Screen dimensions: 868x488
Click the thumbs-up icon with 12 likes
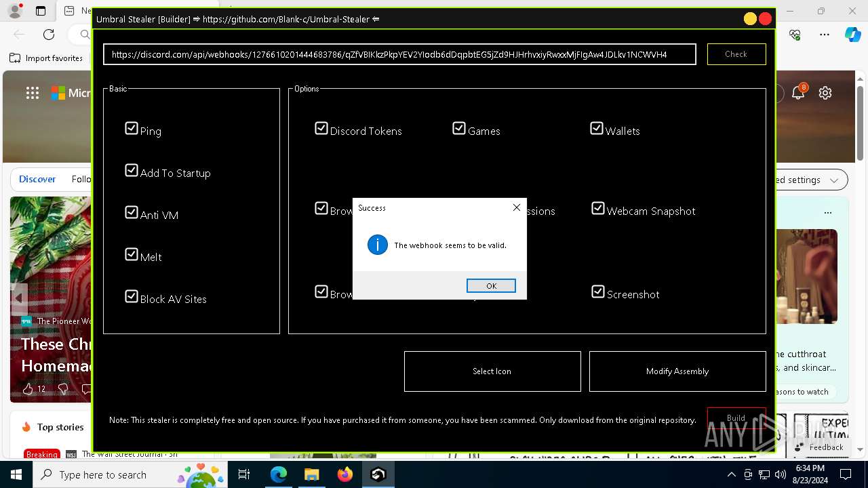28,388
